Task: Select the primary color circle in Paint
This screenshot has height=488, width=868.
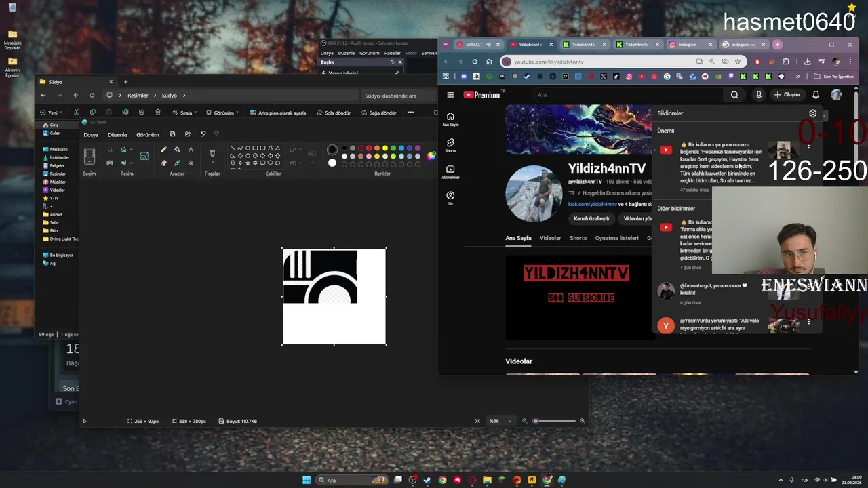Action: click(332, 150)
